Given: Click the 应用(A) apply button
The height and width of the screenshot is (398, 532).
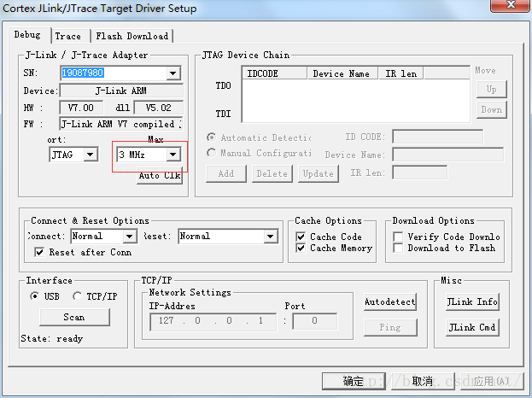Looking at the screenshot, I should 492,382.
